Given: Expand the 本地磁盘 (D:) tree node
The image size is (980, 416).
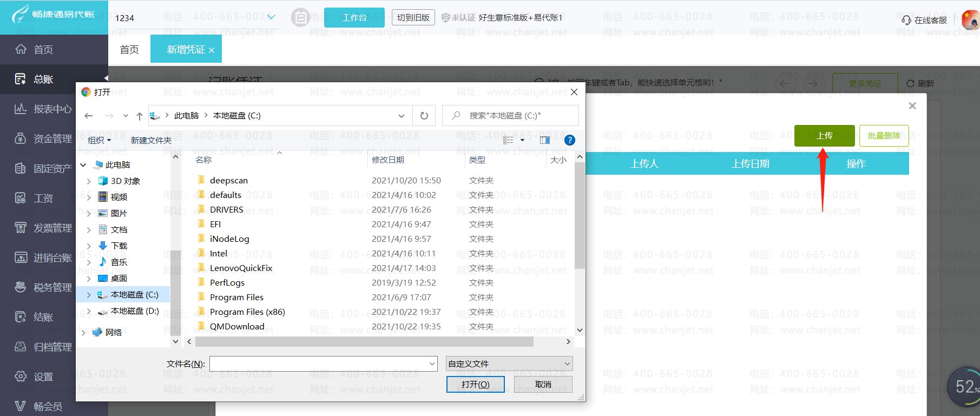Looking at the screenshot, I should coord(89,311).
